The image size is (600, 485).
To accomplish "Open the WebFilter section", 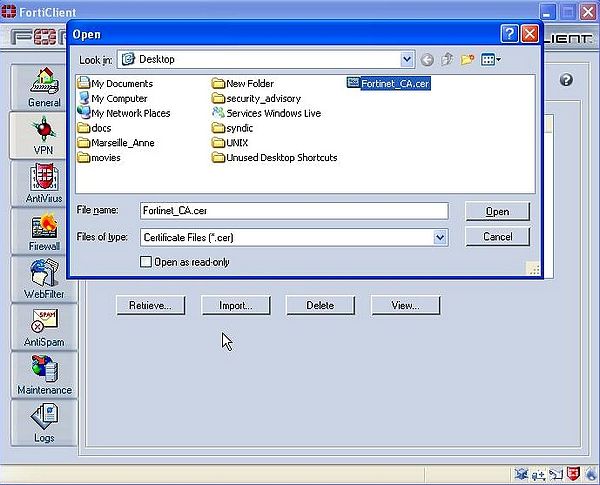I will pyautogui.click(x=44, y=279).
